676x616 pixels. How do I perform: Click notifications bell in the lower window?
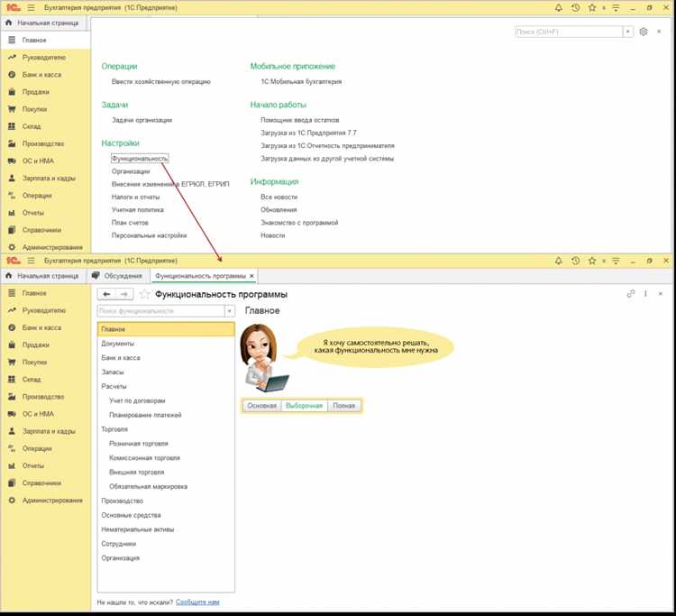[x=558, y=261]
